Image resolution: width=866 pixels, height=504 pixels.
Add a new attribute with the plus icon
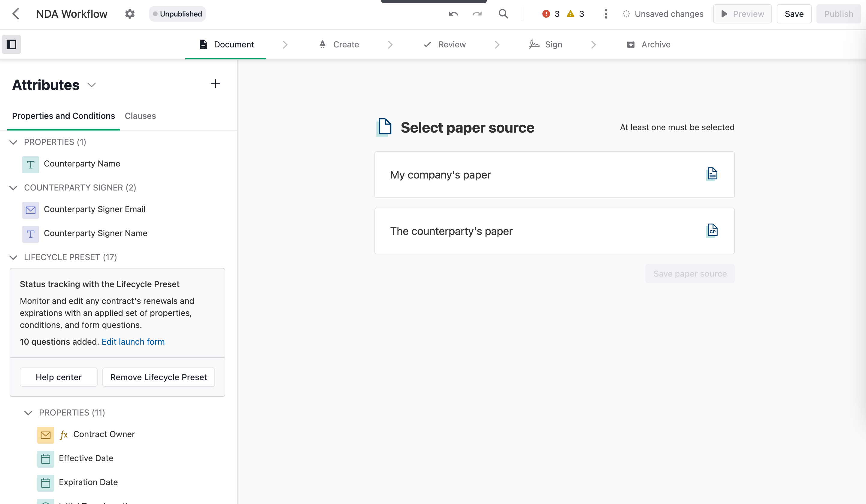(216, 84)
